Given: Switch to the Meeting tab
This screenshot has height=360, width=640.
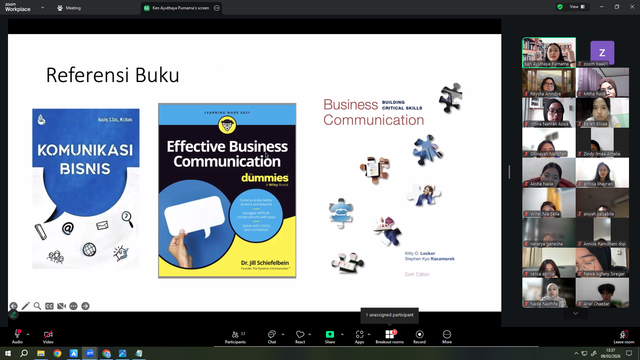Looking at the screenshot, I should pos(69,8).
